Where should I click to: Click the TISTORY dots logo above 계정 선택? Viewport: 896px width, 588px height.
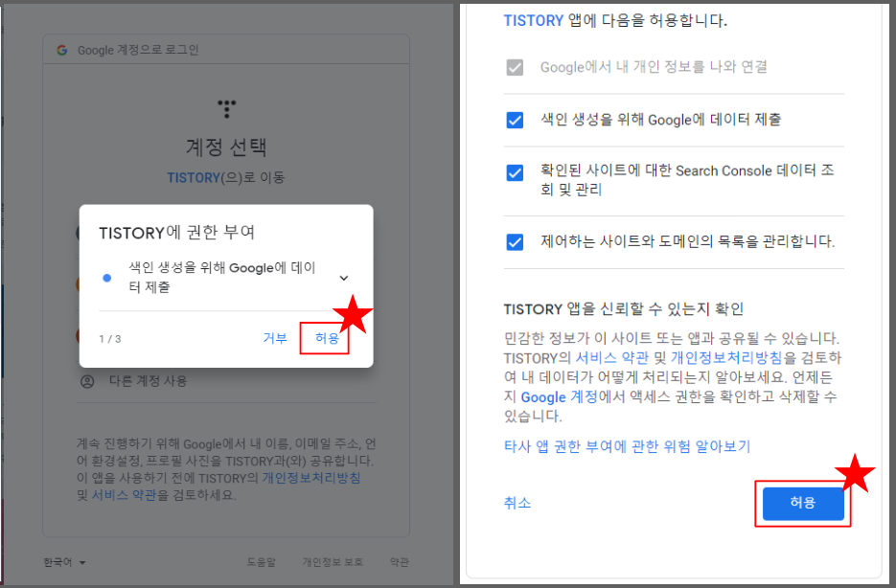point(226,108)
